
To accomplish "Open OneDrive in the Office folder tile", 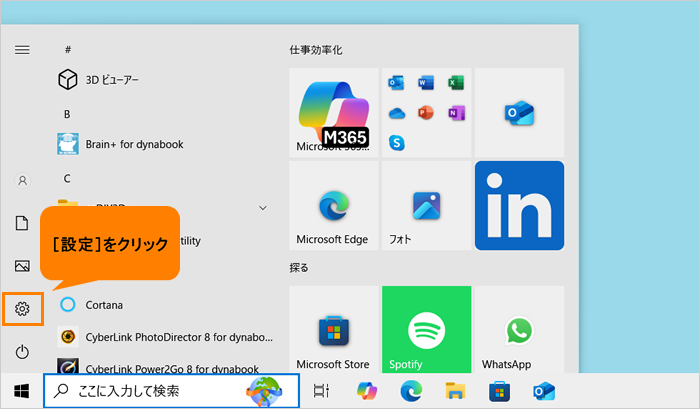I will point(396,113).
